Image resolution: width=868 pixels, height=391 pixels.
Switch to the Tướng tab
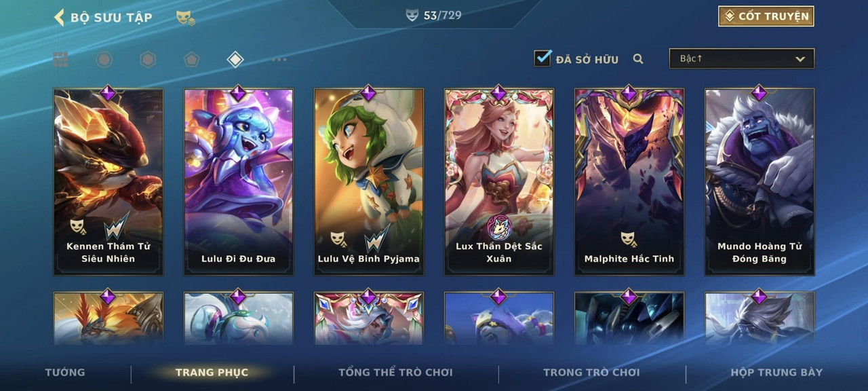point(65,372)
